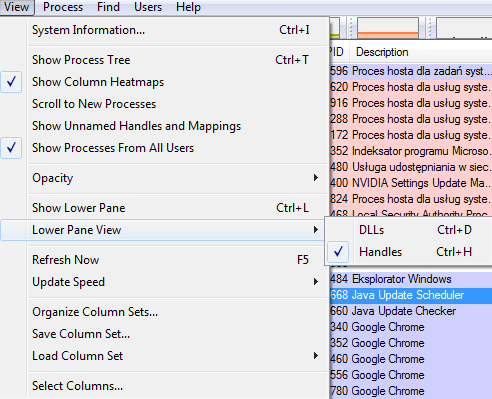This screenshot has width=492, height=399.
Task: Select Proces hosta row with PID 916
Action: (411, 103)
